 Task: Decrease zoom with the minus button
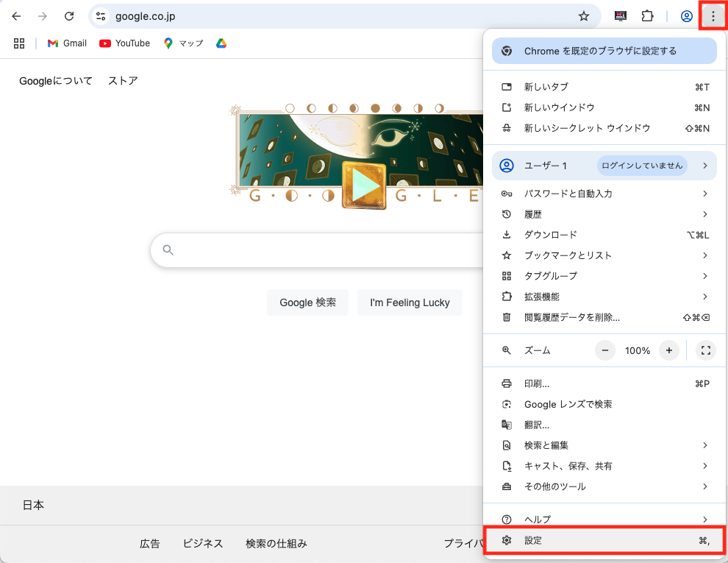point(605,350)
